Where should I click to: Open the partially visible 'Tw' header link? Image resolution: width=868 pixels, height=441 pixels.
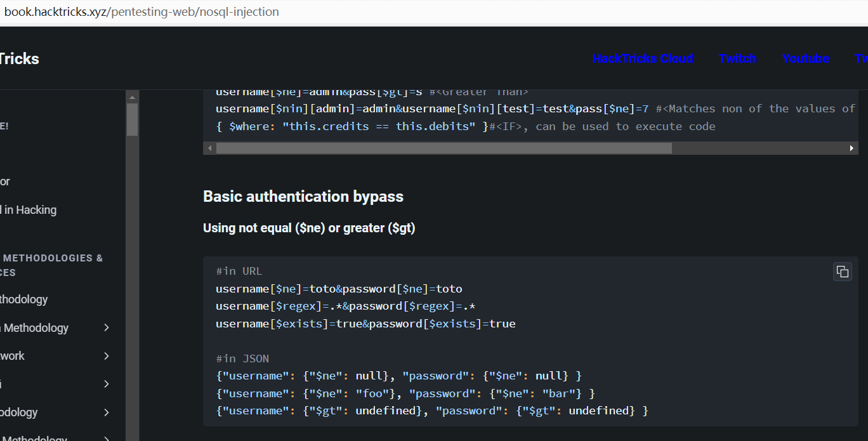(861, 59)
